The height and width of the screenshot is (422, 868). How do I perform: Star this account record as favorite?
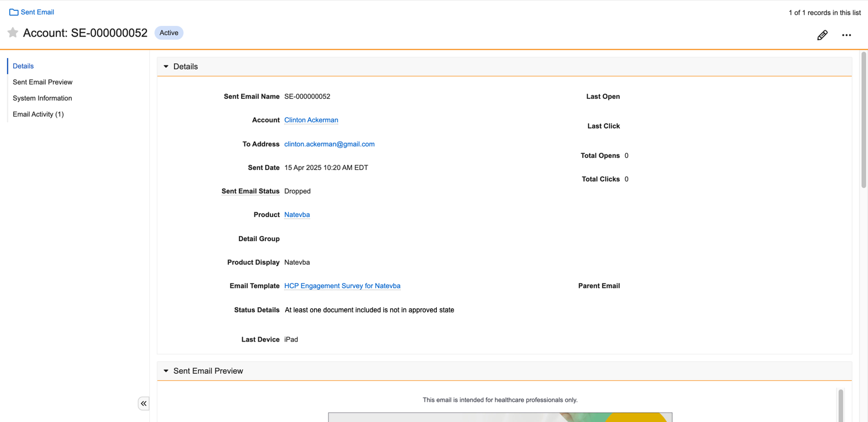click(13, 33)
